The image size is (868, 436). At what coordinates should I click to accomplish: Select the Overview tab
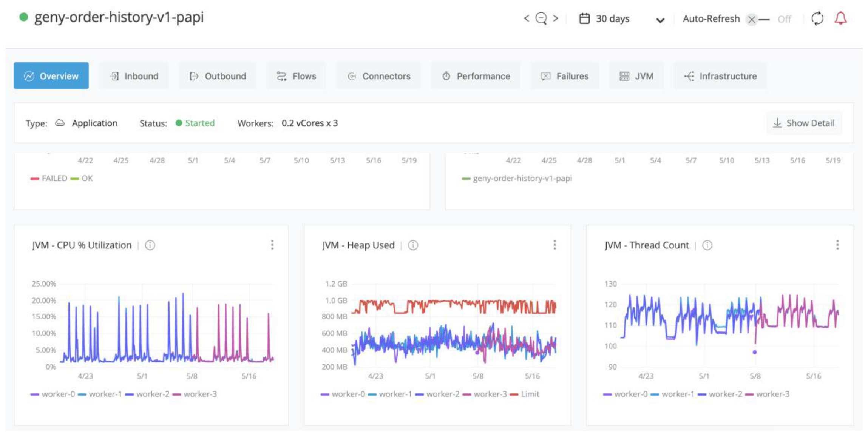click(x=51, y=76)
